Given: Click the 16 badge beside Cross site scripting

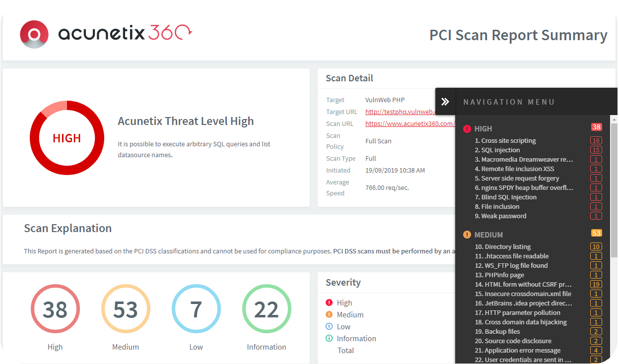Looking at the screenshot, I should (x=596, y=140).
